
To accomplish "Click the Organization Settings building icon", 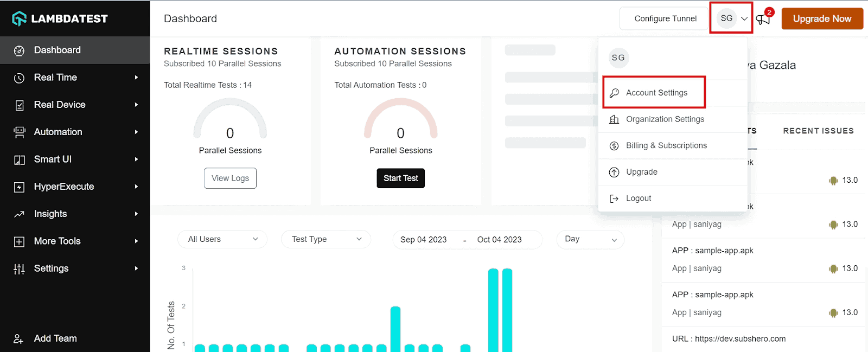I will tap(614, 119).
